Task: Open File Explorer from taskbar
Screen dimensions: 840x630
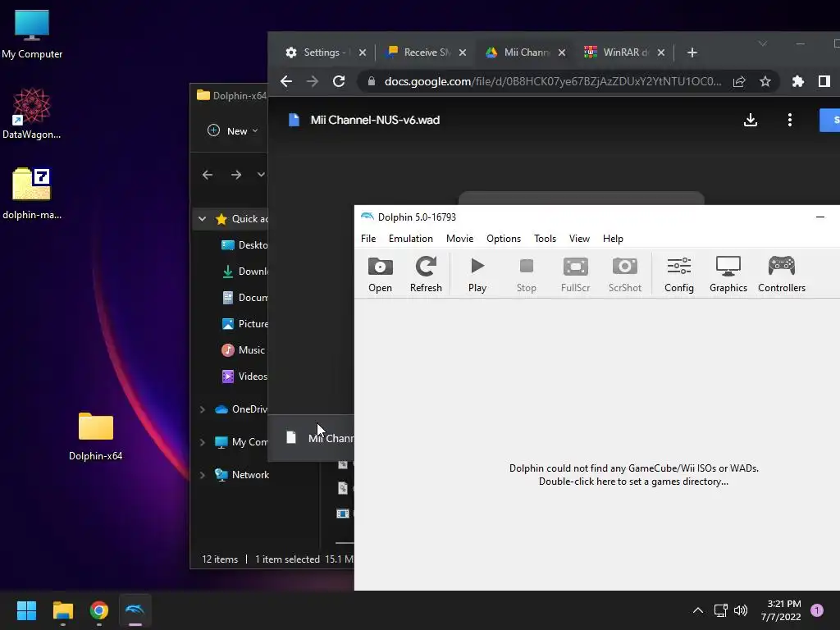Action: click(x=62, y=610)
